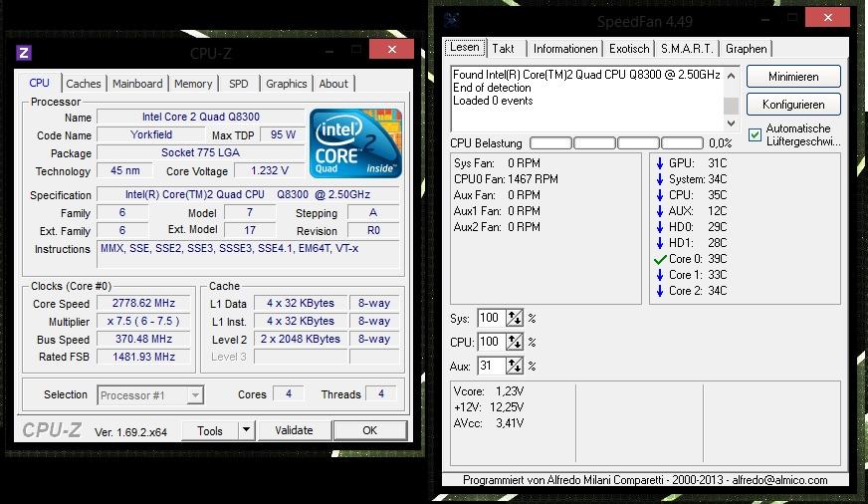868x504 pixels.
Task: Open the Tools dropdown arrow in CPU-Z
Action: (246, 430)
